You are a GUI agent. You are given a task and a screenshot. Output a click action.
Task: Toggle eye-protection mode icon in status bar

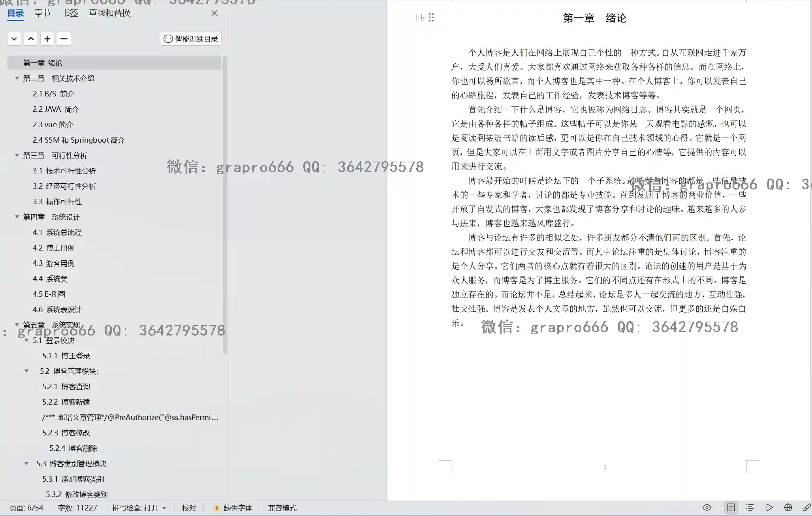coord(707,508)
